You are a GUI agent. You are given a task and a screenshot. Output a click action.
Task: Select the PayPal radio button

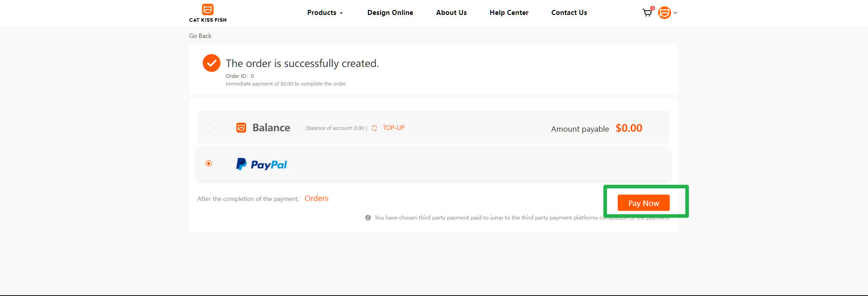pyautogui.click(x=209, y=163)
